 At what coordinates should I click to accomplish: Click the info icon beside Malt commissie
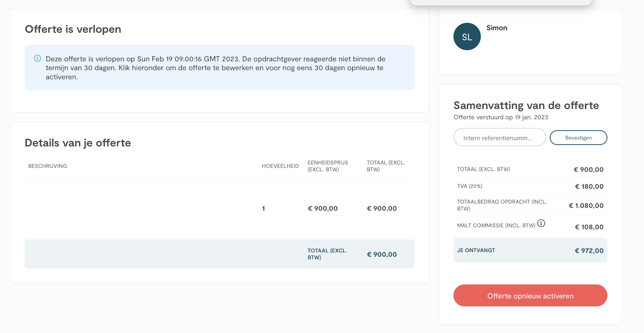click(541, 223)
